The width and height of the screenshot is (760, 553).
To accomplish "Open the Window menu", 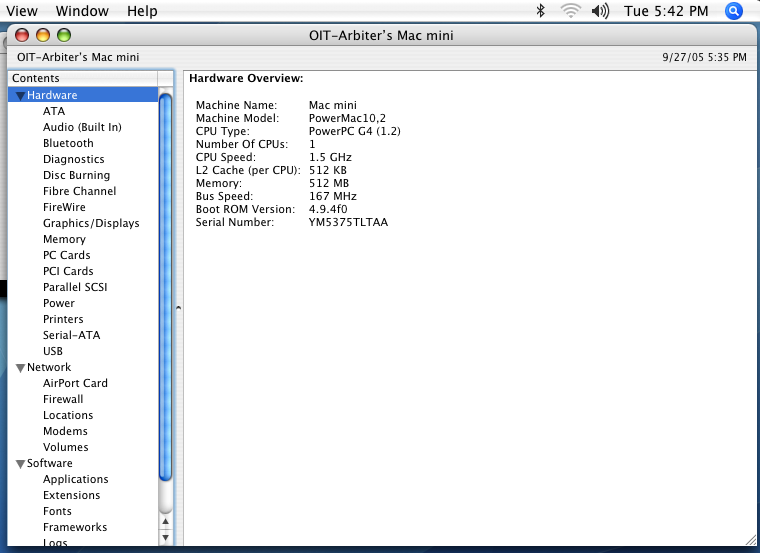I will (x=82, y=11).
